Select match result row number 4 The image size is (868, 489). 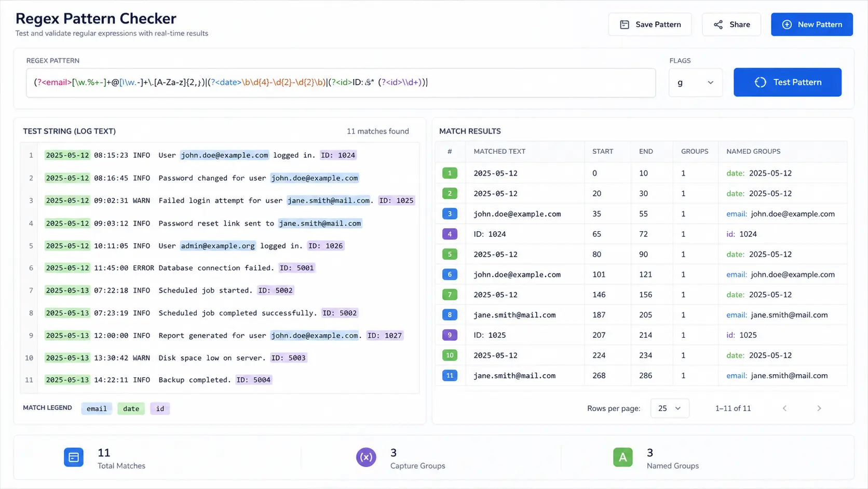pyautogui.click(x=641, y=234)
